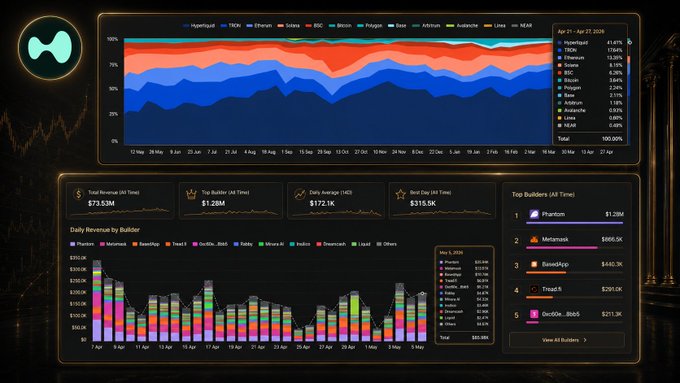Toggle TRON series in area chart legend
Viewport: 680px width, 383px height.
[x=231, y=26]
